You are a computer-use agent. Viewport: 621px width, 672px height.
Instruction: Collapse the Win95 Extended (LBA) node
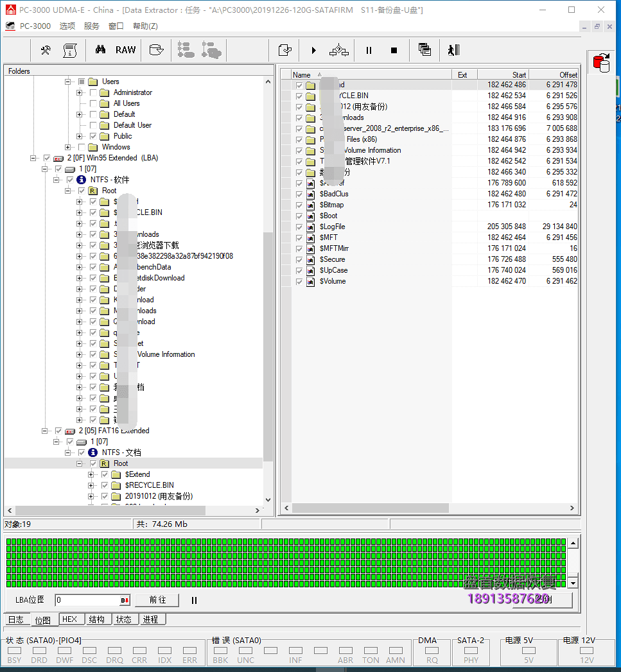33,158
